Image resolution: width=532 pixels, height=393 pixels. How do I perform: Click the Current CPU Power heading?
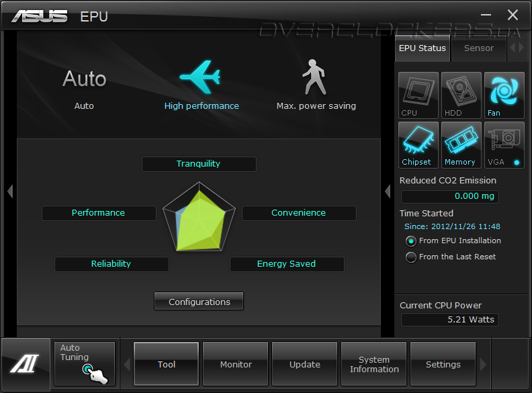[x=441, y=305]
